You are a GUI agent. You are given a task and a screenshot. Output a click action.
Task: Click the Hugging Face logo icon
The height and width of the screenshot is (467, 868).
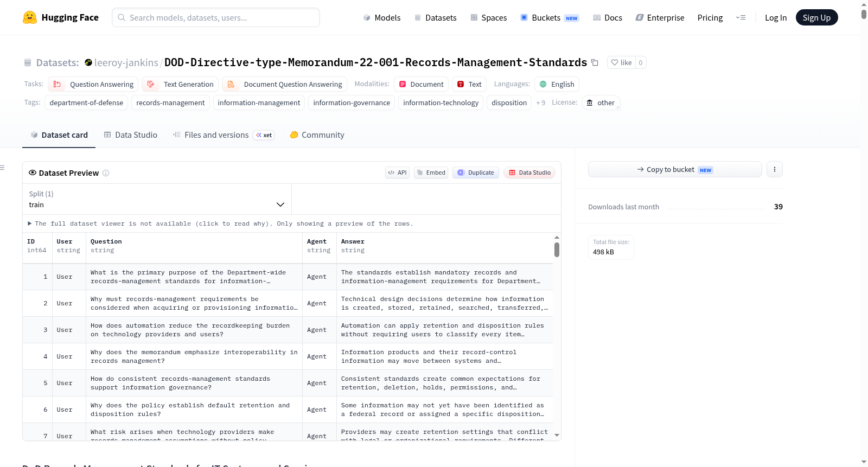(x=30, y=17)
